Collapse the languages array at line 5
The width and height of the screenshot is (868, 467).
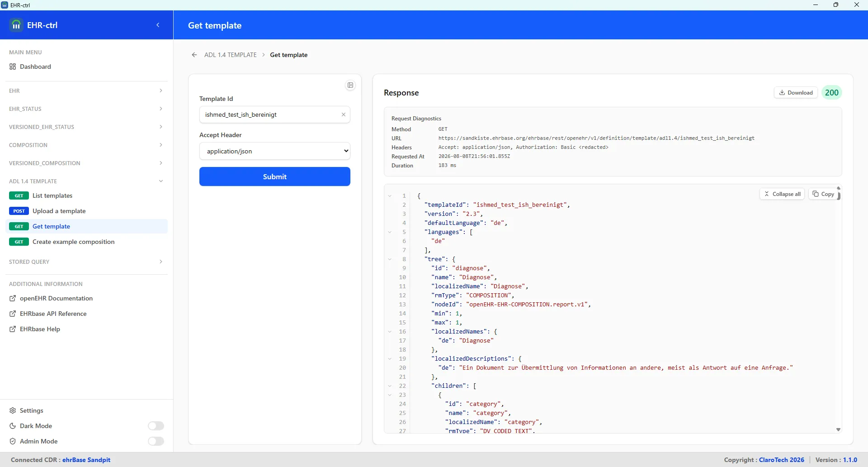click(390, 232)
